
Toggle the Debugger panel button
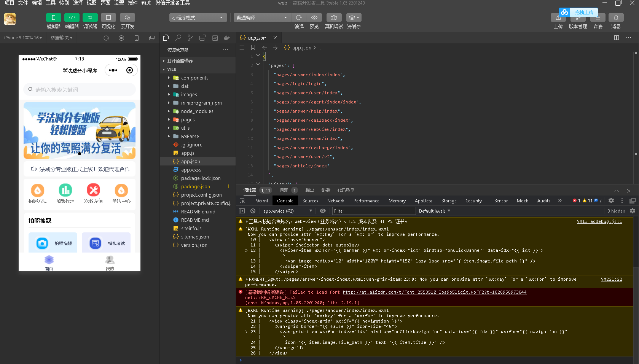point(90,17)
